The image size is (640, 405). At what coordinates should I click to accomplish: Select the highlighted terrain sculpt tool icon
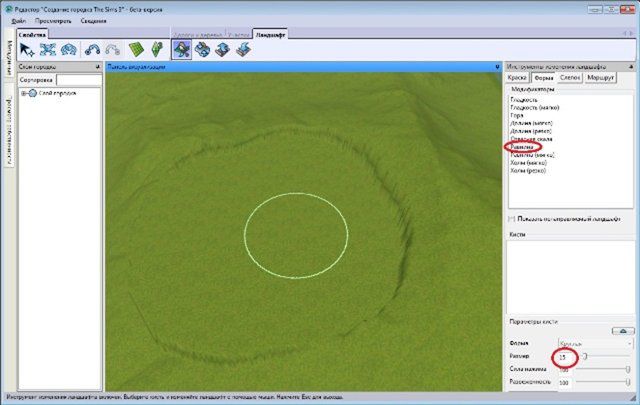[x=181, y=48]
